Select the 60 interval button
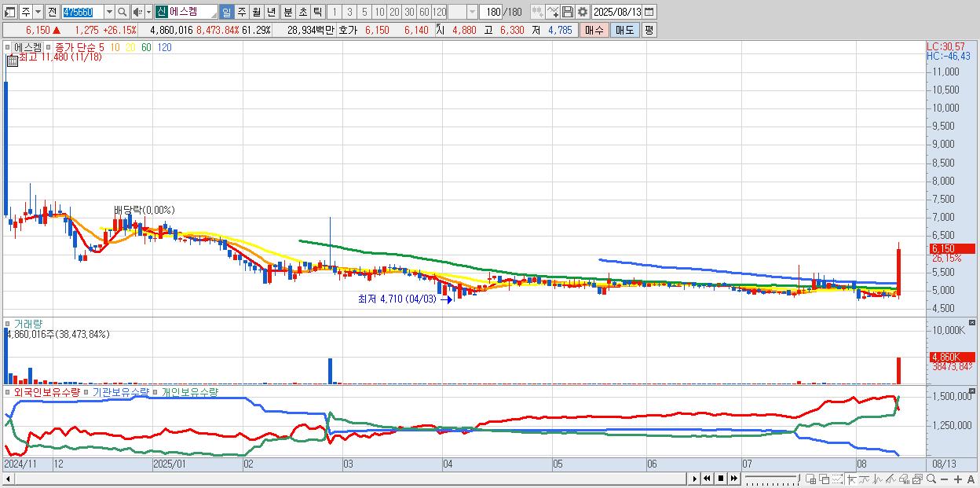Image resolution: width=980 pixels, height=488 pixels. [x=424, y=12]
